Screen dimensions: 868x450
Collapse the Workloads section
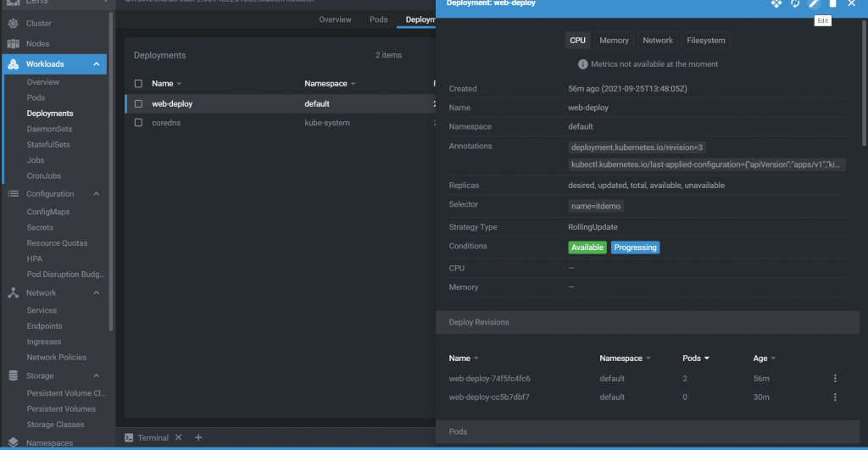pos(97,64)
